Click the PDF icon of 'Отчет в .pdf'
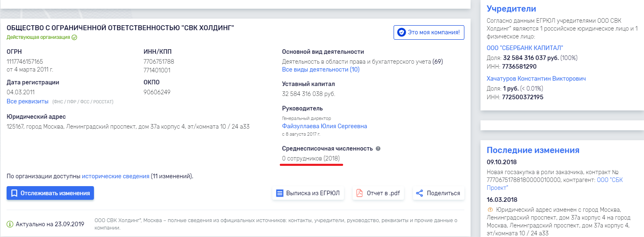 point(360,193)
